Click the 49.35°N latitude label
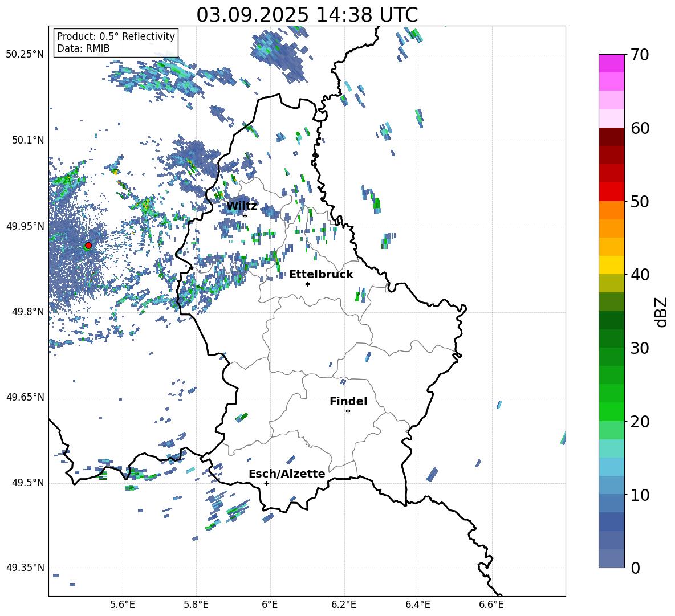This screenshot has height=616, width=675. [25, 568]
